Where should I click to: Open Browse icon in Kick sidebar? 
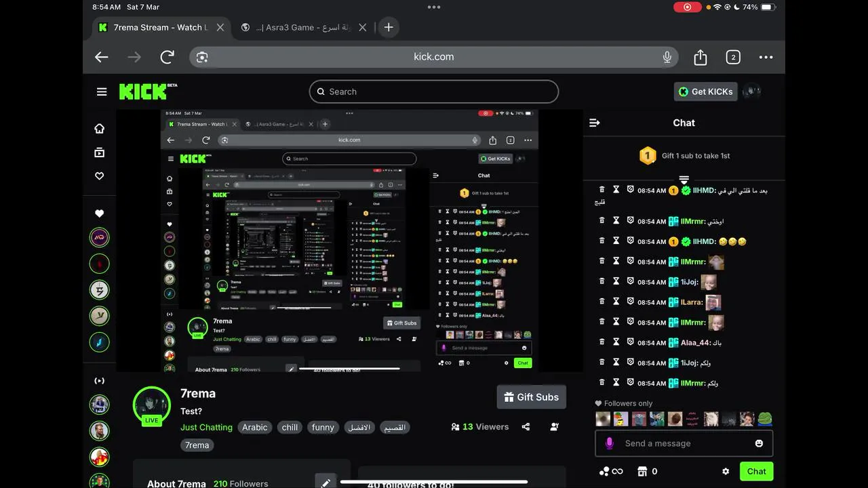click(100, 152)
